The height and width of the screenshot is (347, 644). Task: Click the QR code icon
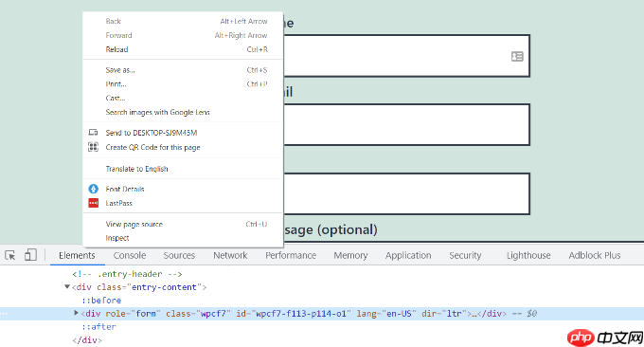93,147
